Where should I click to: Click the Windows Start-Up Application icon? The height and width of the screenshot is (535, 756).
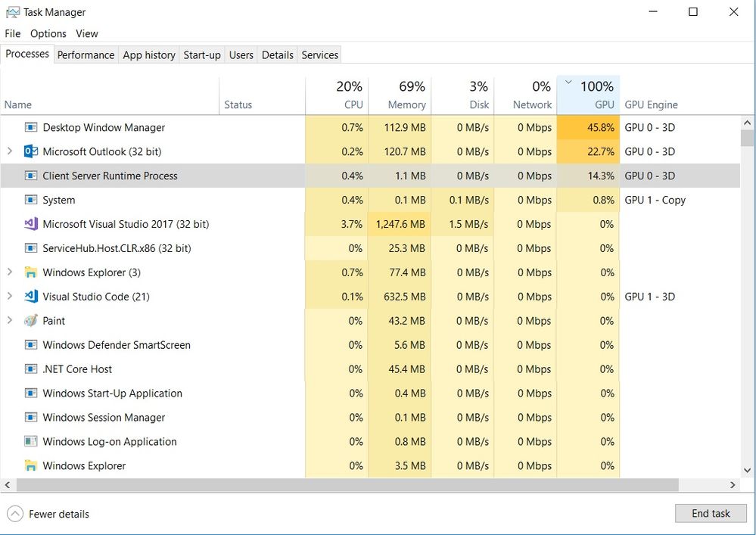(x=31, y=393)
